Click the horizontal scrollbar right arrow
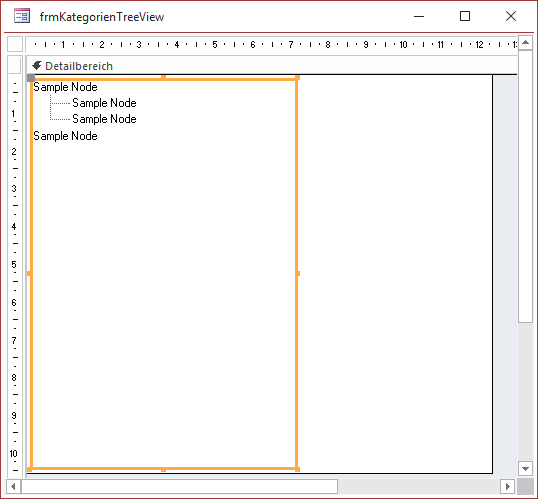 [507, 486]
